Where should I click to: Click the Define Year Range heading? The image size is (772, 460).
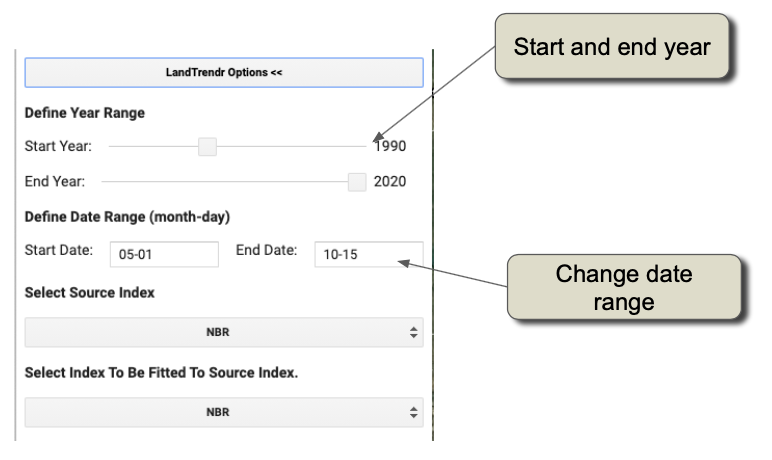(x=85, y=113)
